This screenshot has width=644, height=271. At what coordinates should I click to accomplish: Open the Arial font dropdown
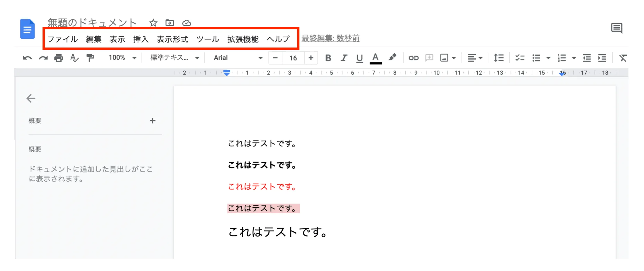coord(238,58)
